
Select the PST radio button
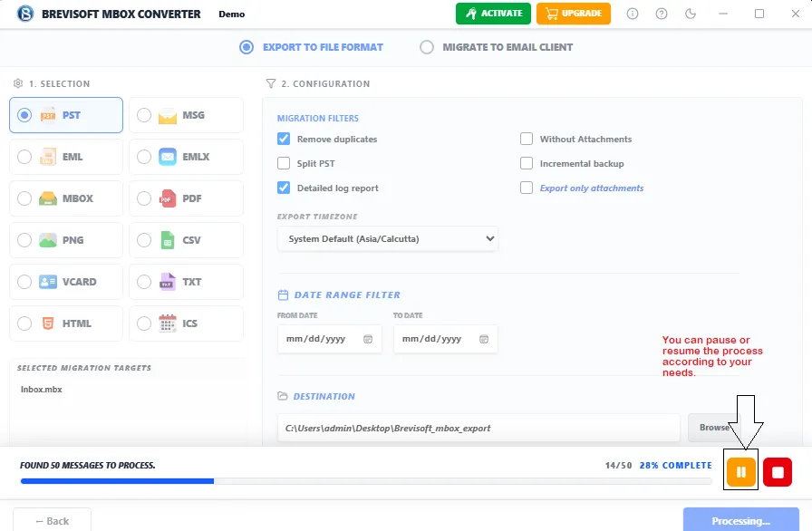point(24,115)
